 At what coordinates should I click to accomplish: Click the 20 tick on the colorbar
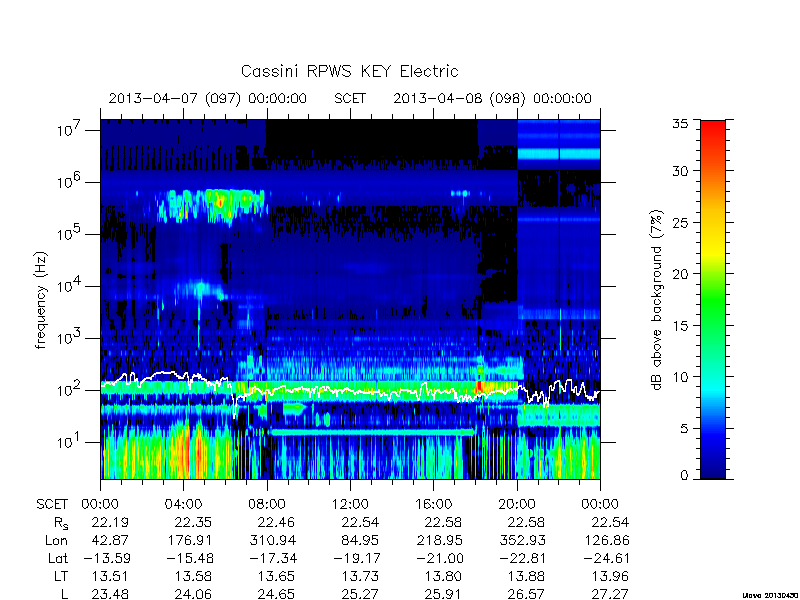click(x=681, y=273)
